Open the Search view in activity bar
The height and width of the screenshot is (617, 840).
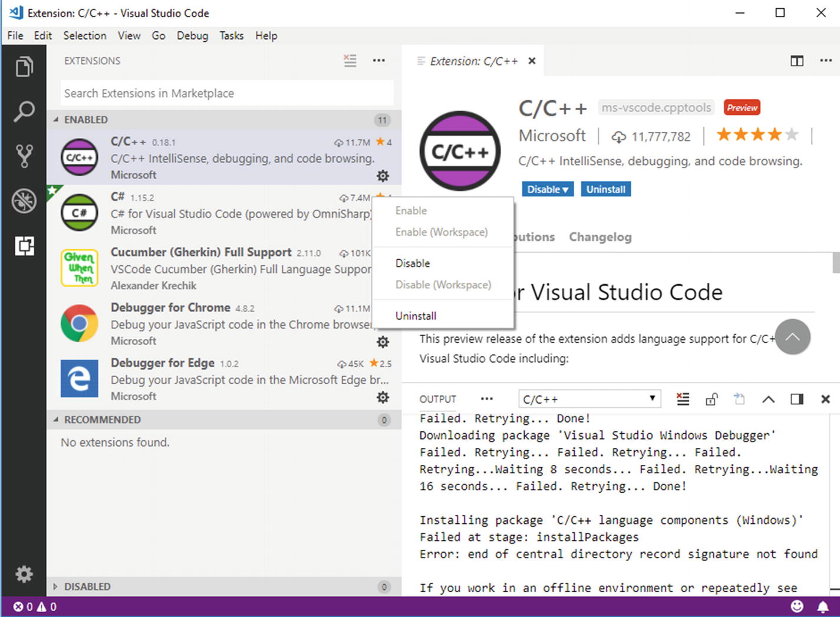(x=24, y=111)
